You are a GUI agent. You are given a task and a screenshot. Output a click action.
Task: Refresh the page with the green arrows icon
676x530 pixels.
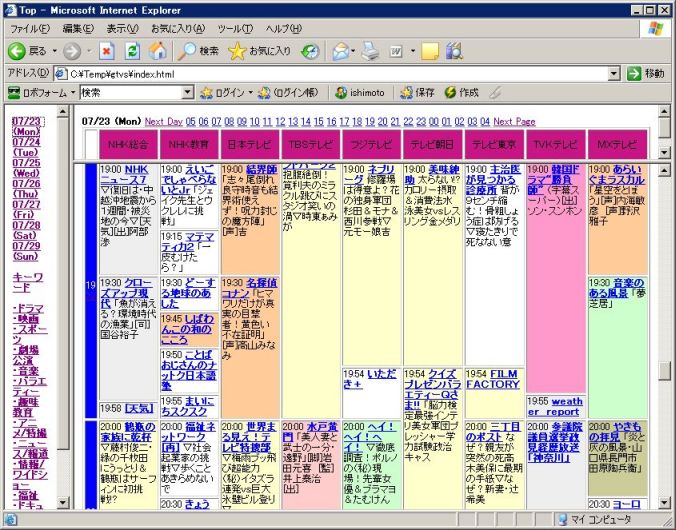132,51
